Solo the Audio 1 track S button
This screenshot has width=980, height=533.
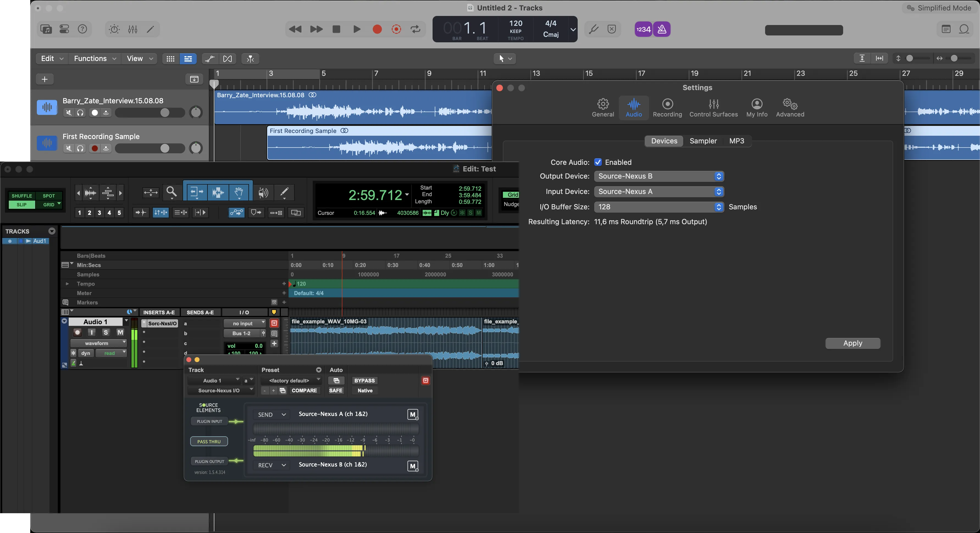pyautogui.click(x=106, y=332)
